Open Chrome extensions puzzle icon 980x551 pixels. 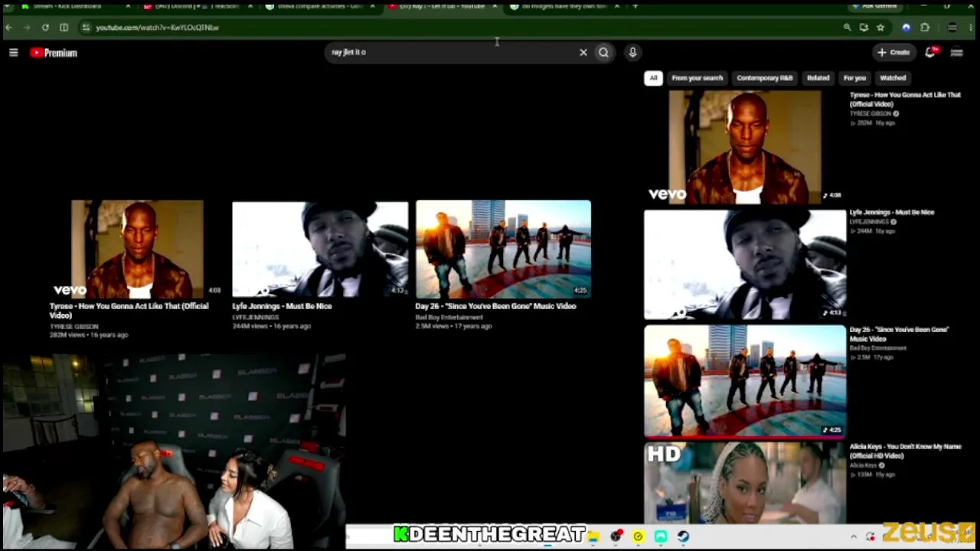point(925,28)
